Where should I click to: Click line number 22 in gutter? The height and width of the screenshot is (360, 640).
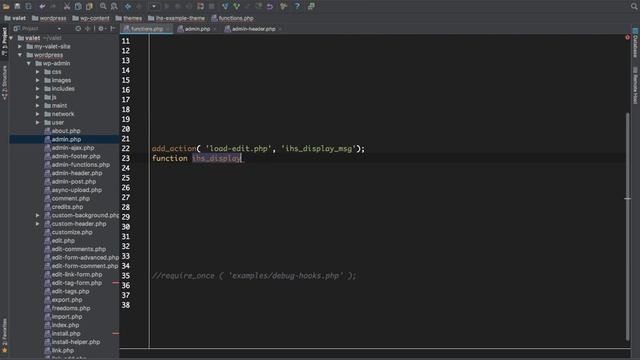126,149
